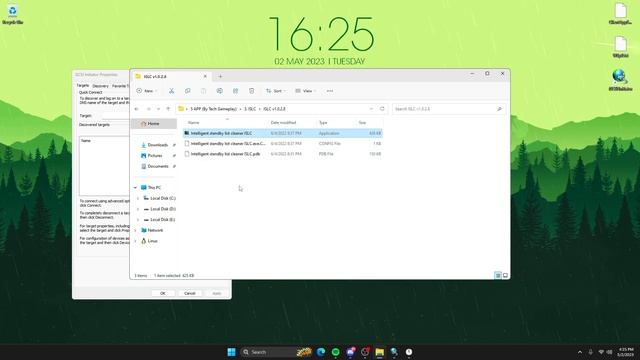Open the New item dropdown
The width and height of the screenshot is (640, 360).
147,91
